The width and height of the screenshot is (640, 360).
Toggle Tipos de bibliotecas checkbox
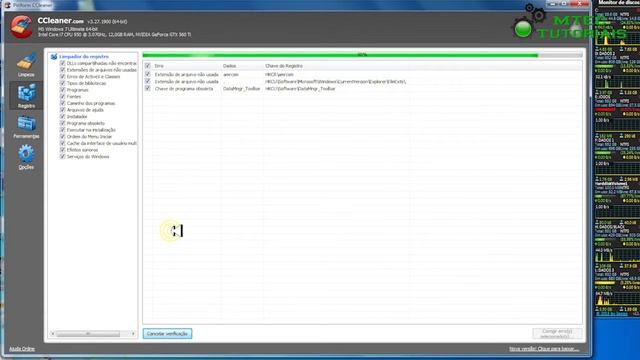62,83
